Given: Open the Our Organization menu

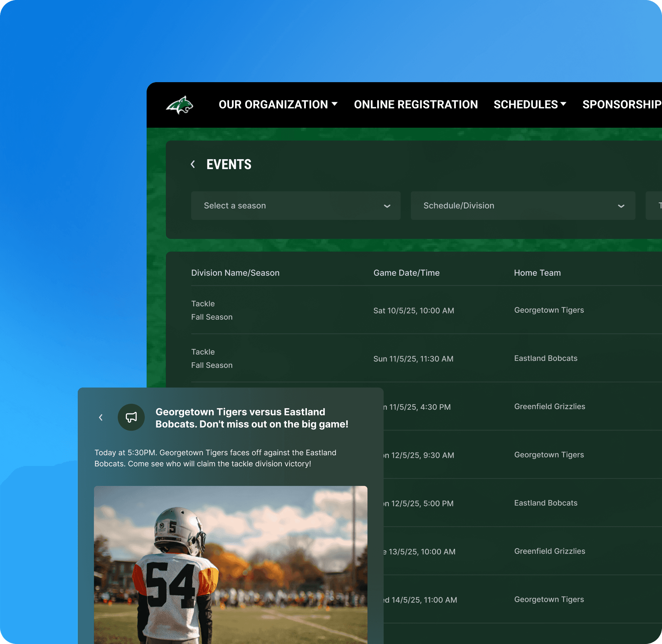Looking at the screenshot, I should coord(278,105).
